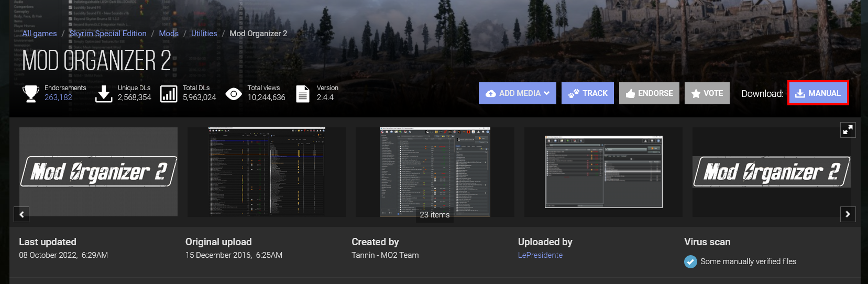Click the 08 October 2022 last updated date

(x=63, y=255)
